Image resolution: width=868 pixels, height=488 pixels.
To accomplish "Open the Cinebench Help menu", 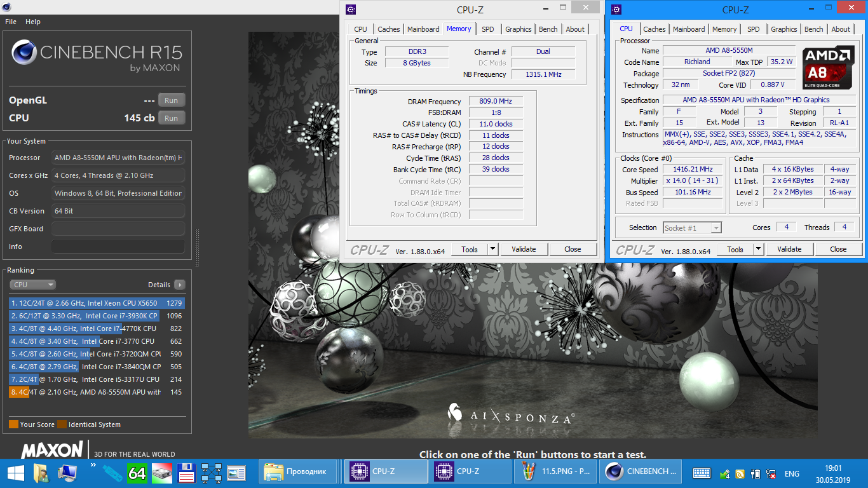I will tap(33, 22).
